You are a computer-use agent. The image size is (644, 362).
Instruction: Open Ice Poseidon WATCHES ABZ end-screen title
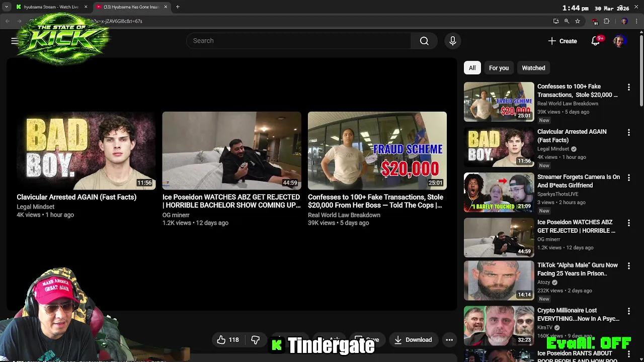click(231, 201)
